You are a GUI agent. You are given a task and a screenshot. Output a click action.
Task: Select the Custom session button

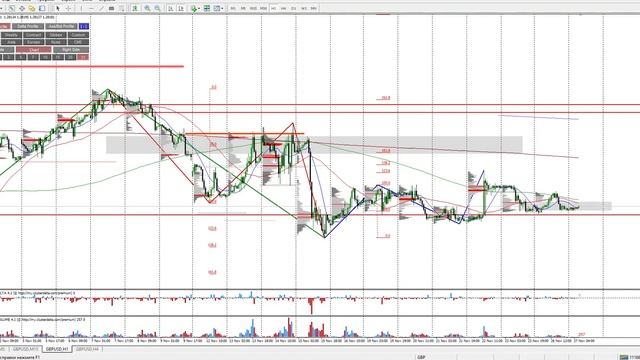78,35
